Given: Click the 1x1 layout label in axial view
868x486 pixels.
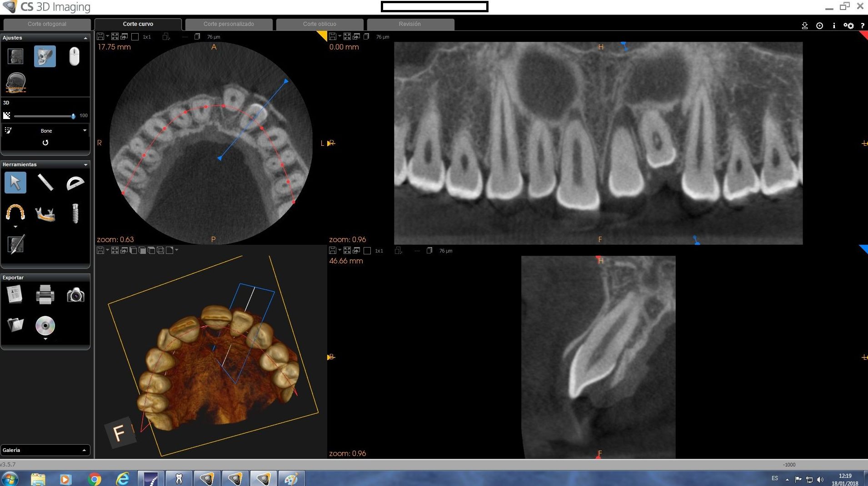Looking at the screenshot, I should click(x=147, y=37).
